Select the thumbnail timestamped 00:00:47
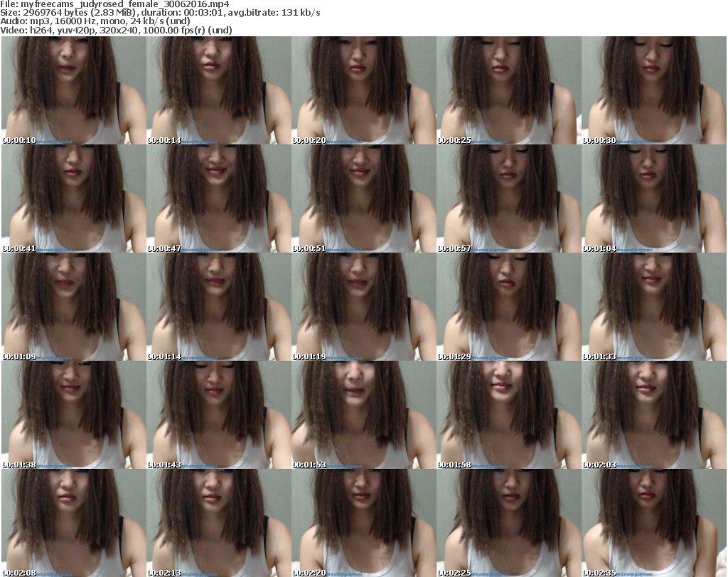728x577 pixels. [219, 198]
